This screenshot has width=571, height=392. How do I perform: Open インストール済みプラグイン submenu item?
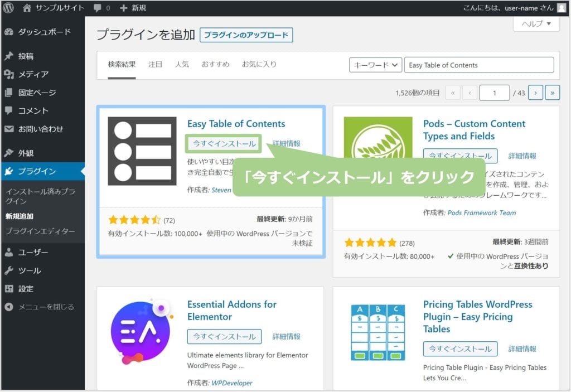[x=40, y=196]
